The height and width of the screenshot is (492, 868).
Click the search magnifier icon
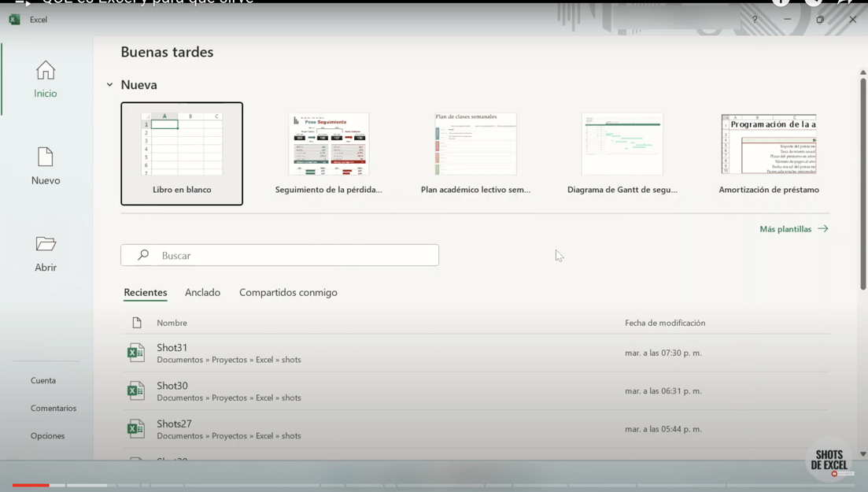click(142, 255)
